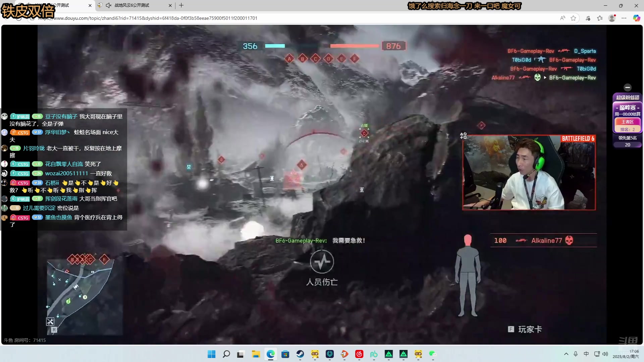Open Steam from the taskbar
The height and width of the screenshot is (362, 644).
tap(300, 354)
